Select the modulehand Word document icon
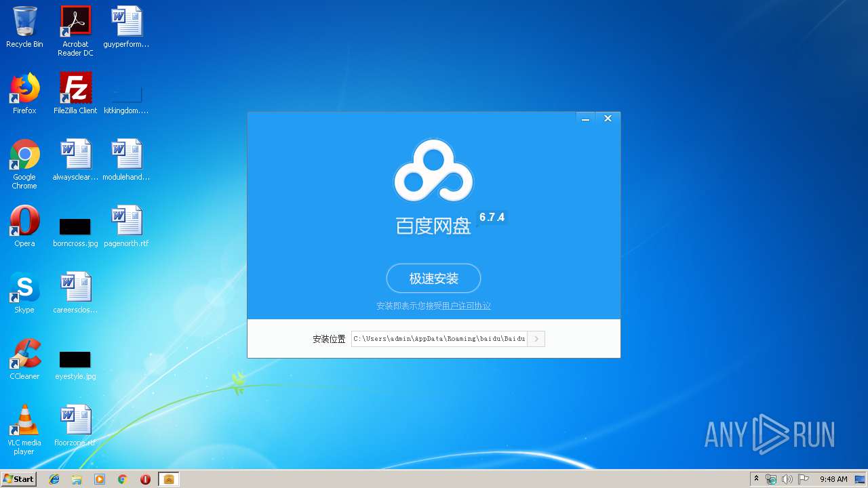The image size is (868, 488). (126, 160)
